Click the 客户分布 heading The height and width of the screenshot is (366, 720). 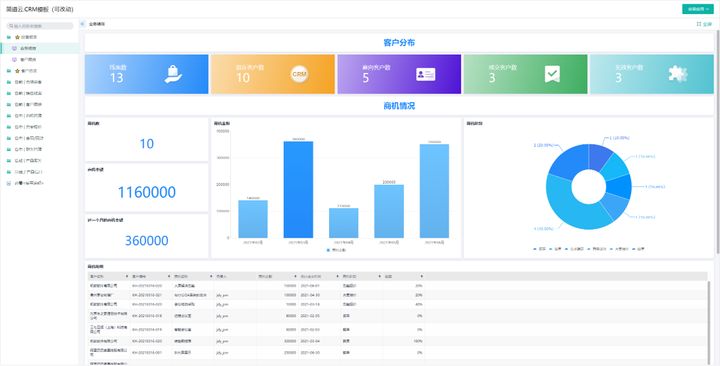tap(399, 43)
